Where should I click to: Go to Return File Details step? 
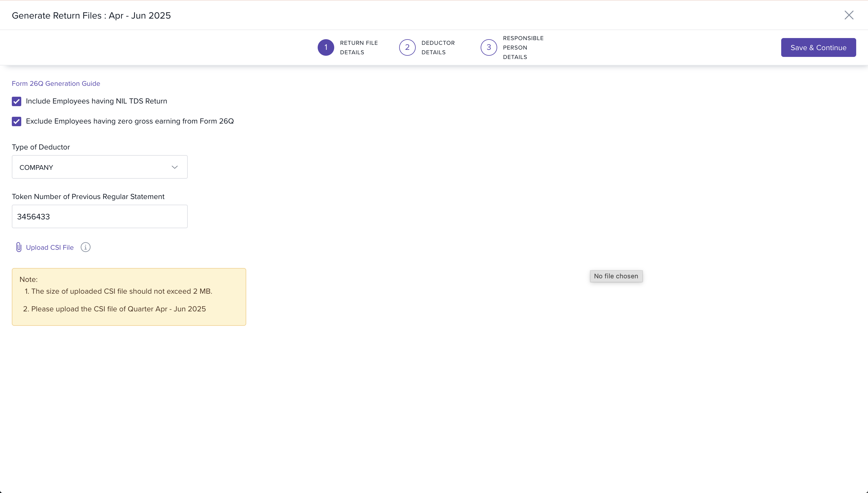pyautogui.click(x=359, y=47)
